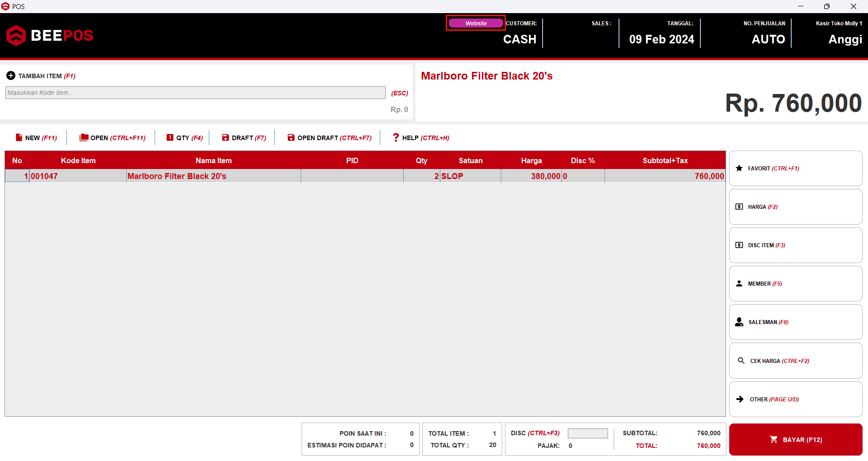Click the empty PID cell in row 1
Viewport: 868px width, 461px height.
(352, 176)
